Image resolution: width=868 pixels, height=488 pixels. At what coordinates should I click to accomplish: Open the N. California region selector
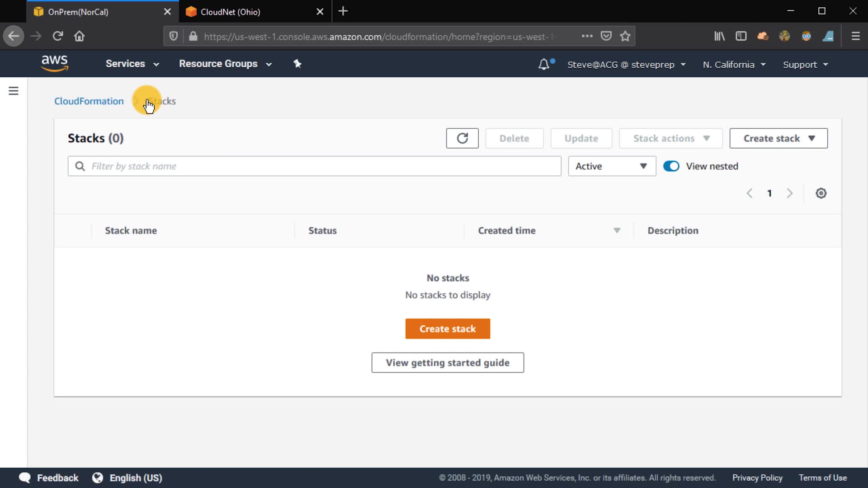click(734, 65)
